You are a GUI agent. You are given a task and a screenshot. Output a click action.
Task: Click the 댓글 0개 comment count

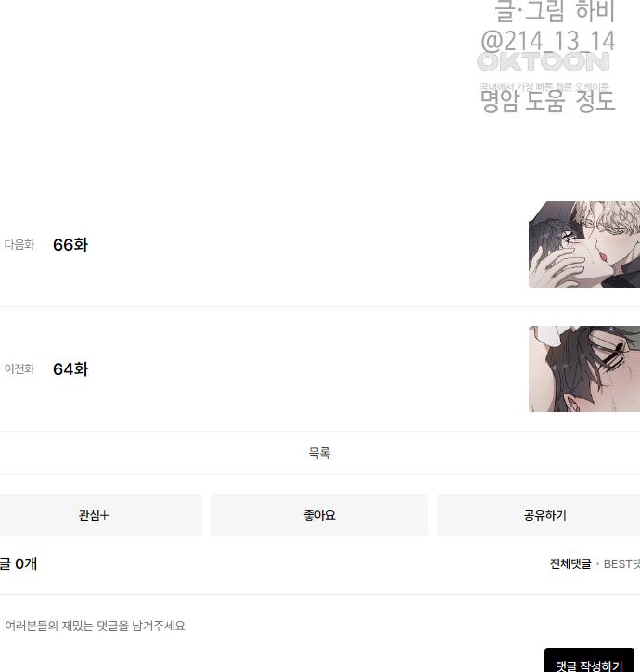pyautogui.click(x=19, y=563)
